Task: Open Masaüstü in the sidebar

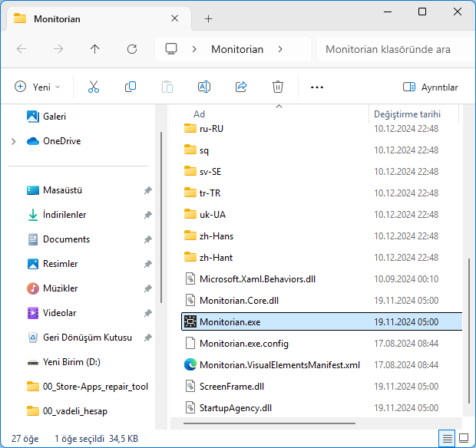Action: [62, 190]
